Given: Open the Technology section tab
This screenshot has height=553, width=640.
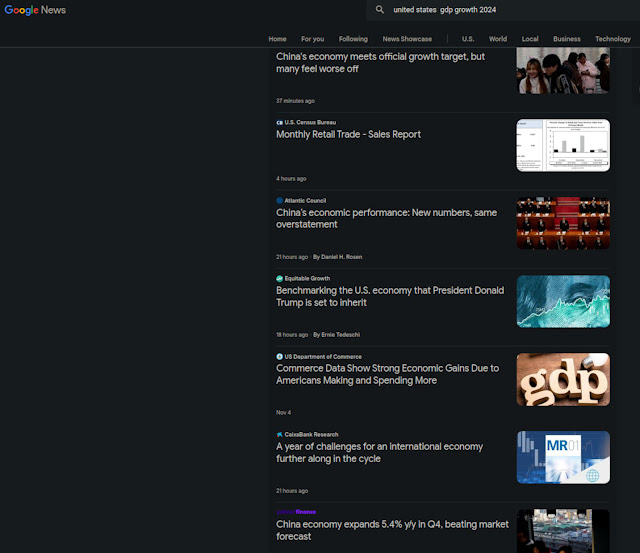Looking at the screenshot, I should tap(613, 39).
